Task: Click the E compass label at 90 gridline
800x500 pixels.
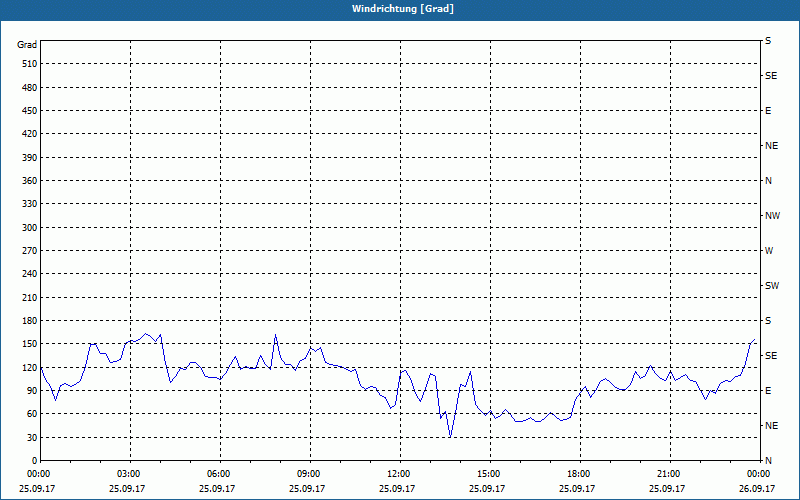Action: pos(768,390)
